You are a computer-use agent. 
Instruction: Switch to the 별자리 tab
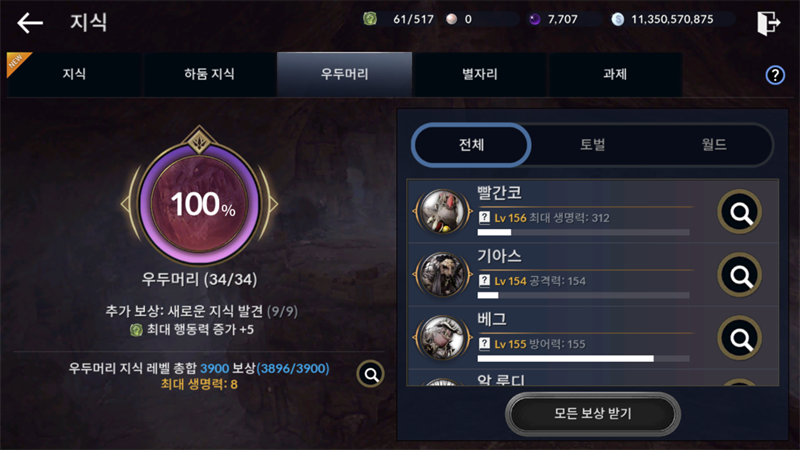click(x=480, y=74)
